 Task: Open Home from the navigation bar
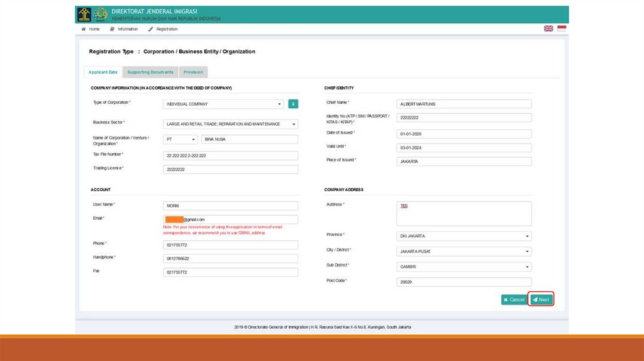coord(91,29)
